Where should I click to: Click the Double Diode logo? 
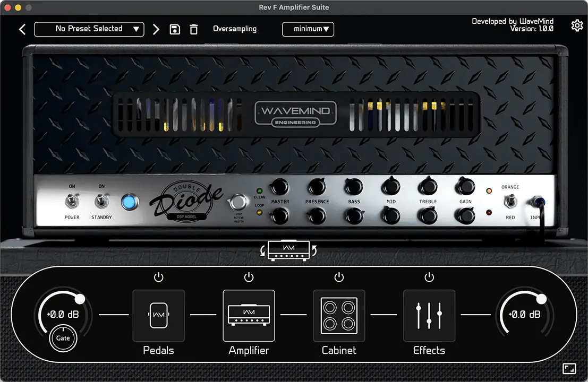(x=186, y=200)
